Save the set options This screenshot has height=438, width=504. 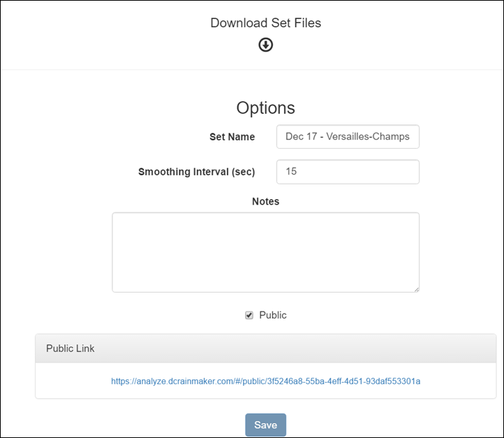coord(265,425)
